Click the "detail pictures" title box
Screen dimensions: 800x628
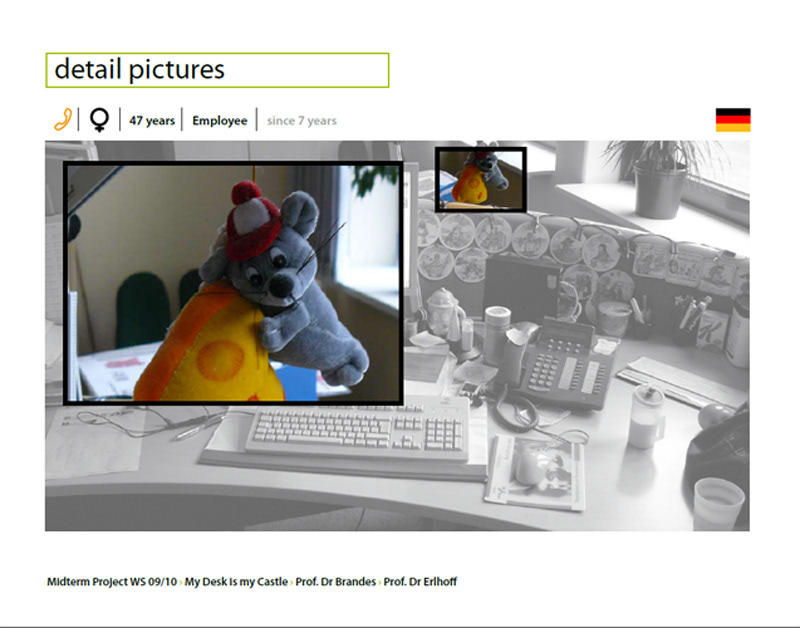217,70
